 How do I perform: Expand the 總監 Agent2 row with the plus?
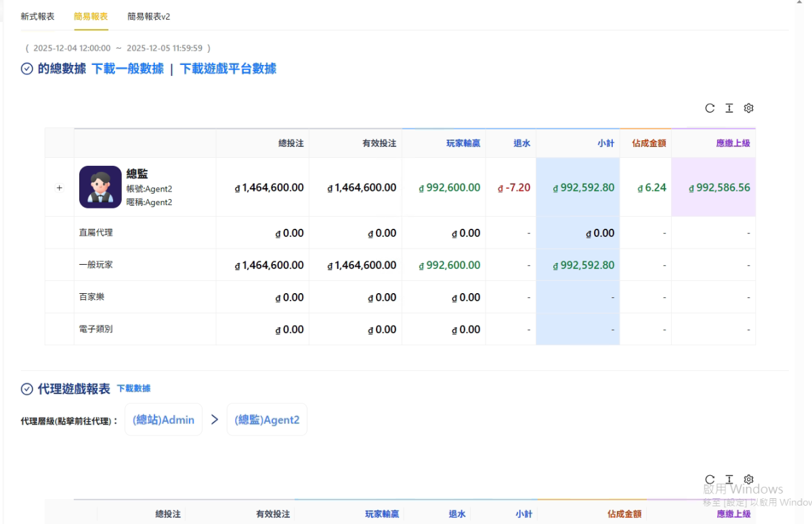pyautogui.click(x=60, y=188)
